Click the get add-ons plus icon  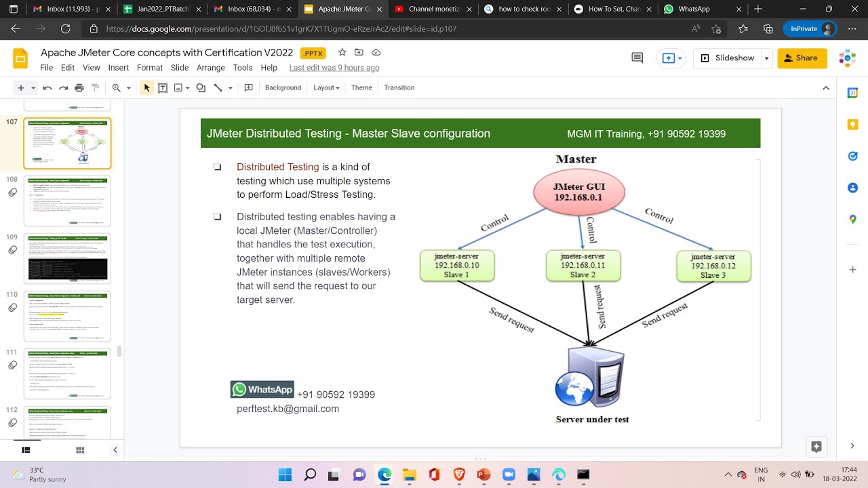coord(853,269)
